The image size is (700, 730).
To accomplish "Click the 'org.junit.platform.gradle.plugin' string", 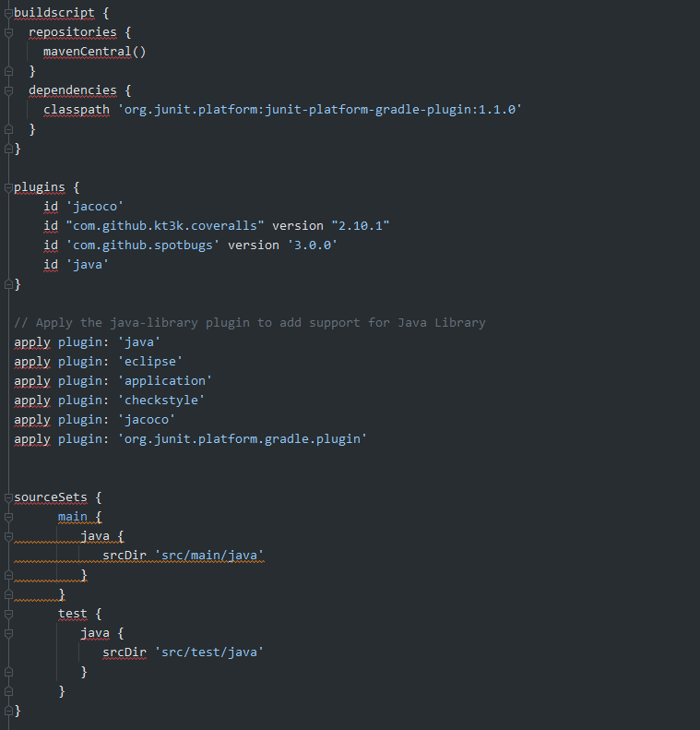I will click(x=242, y=438).
